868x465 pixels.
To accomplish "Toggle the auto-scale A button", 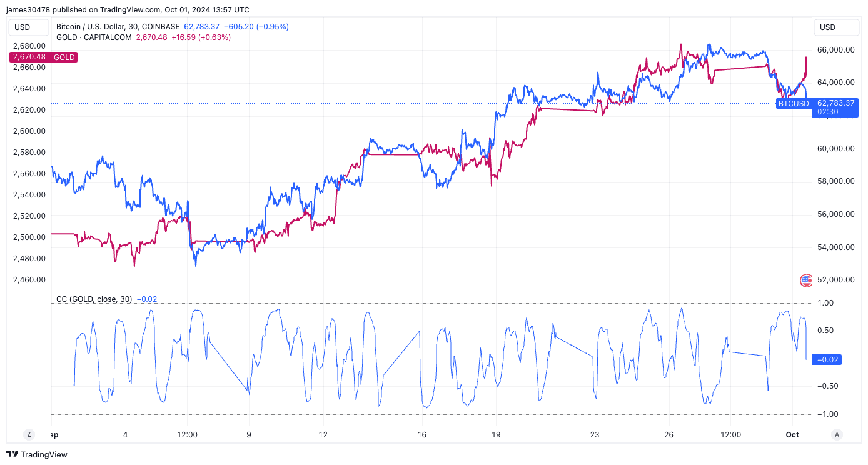I will click(x=837, y=434).
